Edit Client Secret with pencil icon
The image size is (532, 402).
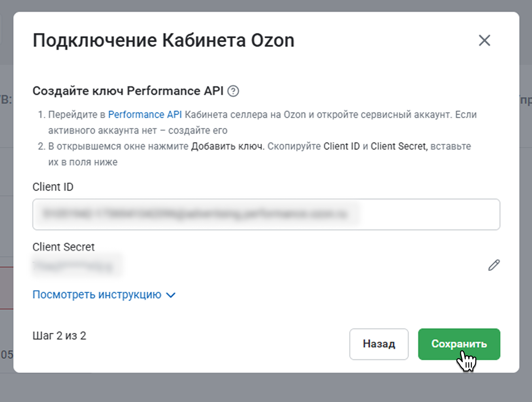point(494,265)
